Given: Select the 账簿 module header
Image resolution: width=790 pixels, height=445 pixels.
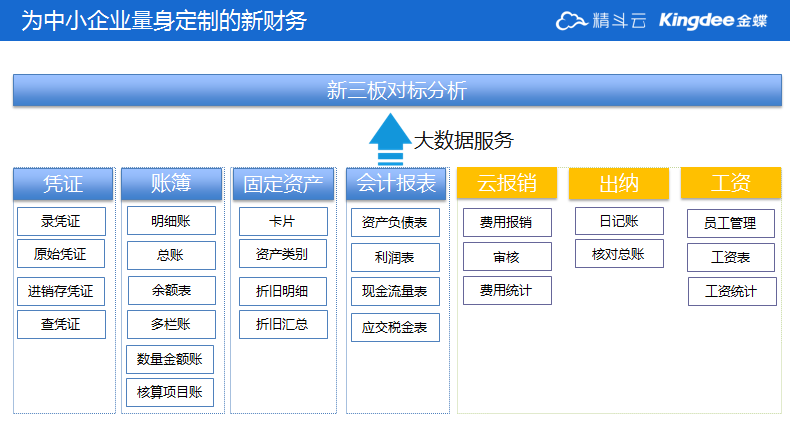Looking at the screenshot, I should (171, 183).
